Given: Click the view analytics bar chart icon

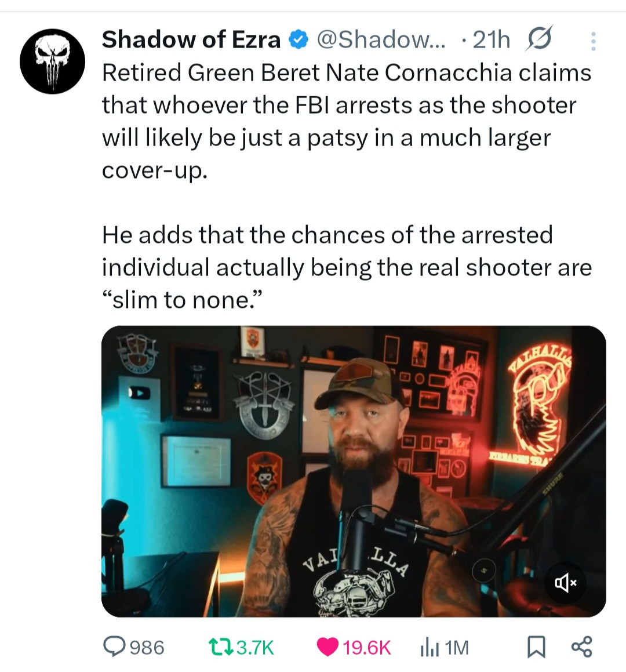Looking at the screenshot, I should [430, 647].
